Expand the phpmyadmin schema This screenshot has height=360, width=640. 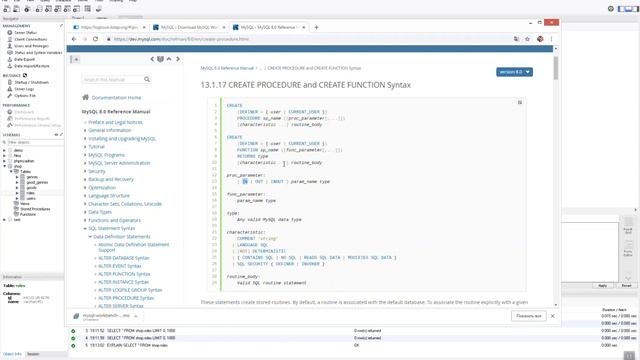(4, 161)
